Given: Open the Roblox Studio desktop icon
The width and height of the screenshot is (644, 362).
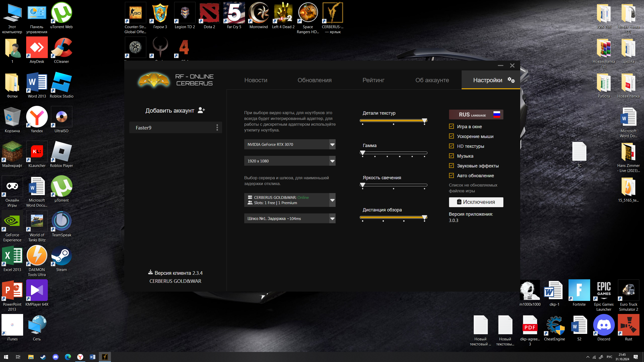Looking at the screenshot, I should (x=62, y=85).
